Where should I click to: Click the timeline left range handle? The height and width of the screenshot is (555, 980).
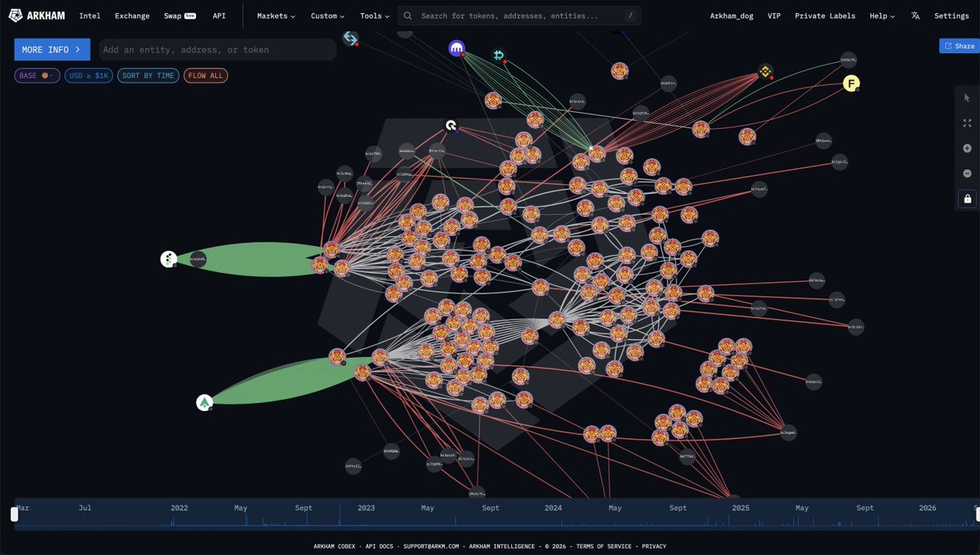[x=14, y=513]
